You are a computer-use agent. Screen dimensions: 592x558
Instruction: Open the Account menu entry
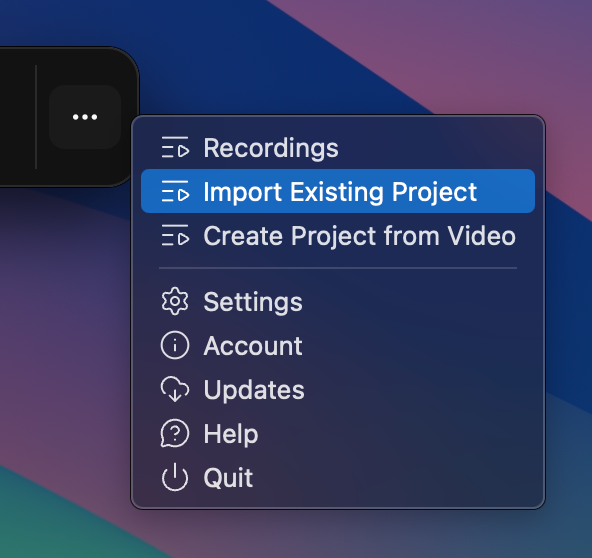tap(338, 345)
